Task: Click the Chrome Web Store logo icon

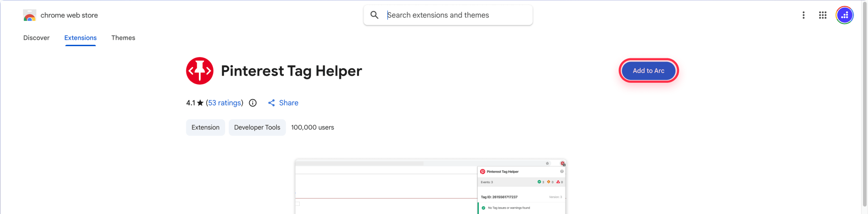Action: tap(29, 15)
